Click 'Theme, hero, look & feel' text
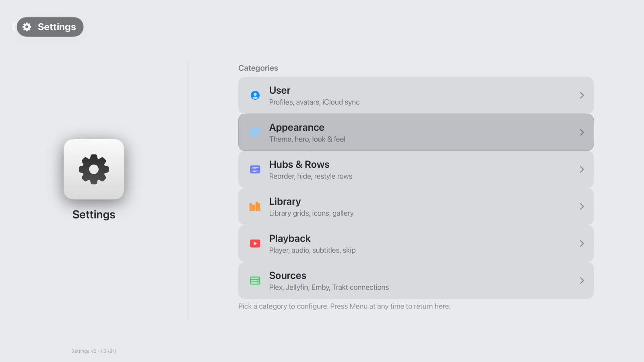Viewport: 644px width, 362px height. pos(307,139)
